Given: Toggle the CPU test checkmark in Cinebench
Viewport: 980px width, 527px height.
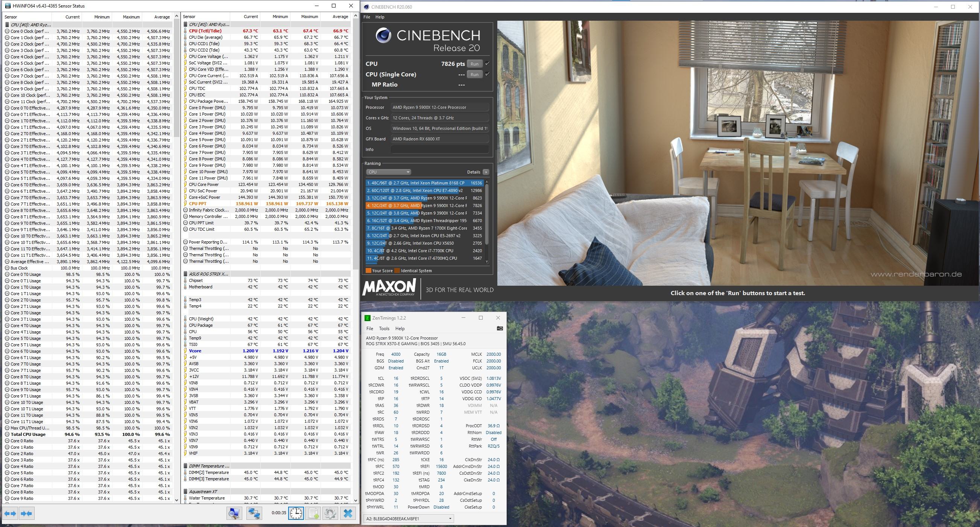Looking at the screenshot, I should 487,64.
